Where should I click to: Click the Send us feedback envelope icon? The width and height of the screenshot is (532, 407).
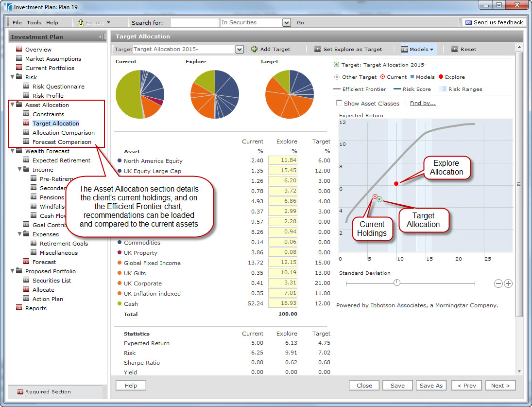tap(468, 22)
